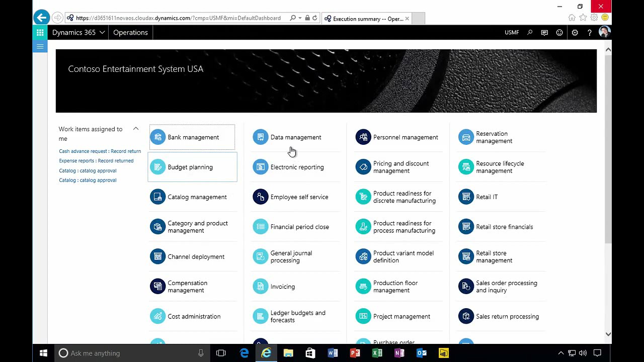The width and height of the screenshot is (644, 362).
Task: Launch Excel from the taskbar
Action: (x=377, y=353)
